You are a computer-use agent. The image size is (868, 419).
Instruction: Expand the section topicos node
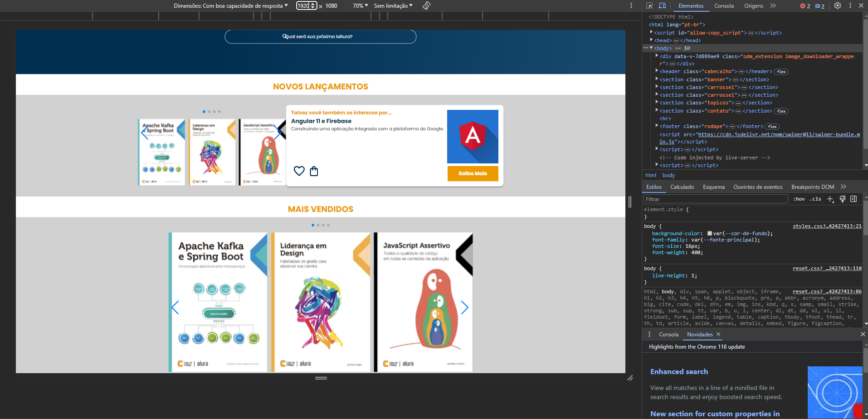coord(657,103)
